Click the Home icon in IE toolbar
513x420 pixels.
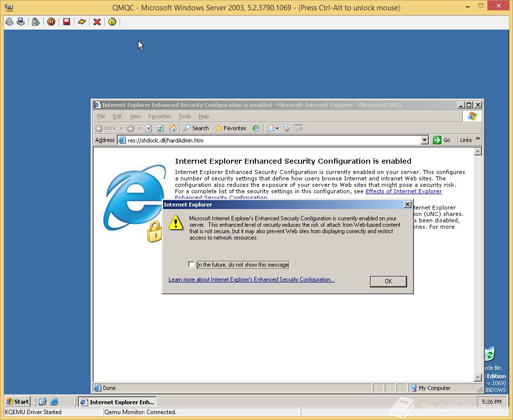click(172, 128)
